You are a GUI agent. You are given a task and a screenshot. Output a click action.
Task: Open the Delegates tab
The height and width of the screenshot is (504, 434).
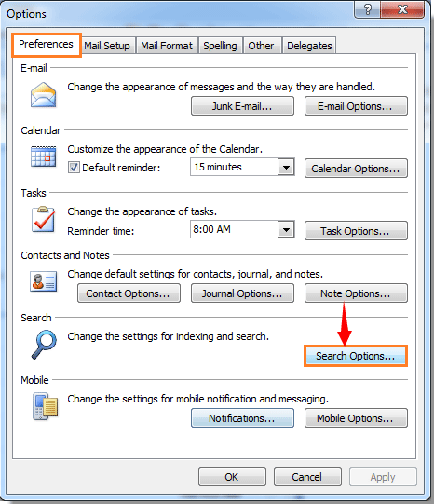click(x=309, y=46)
